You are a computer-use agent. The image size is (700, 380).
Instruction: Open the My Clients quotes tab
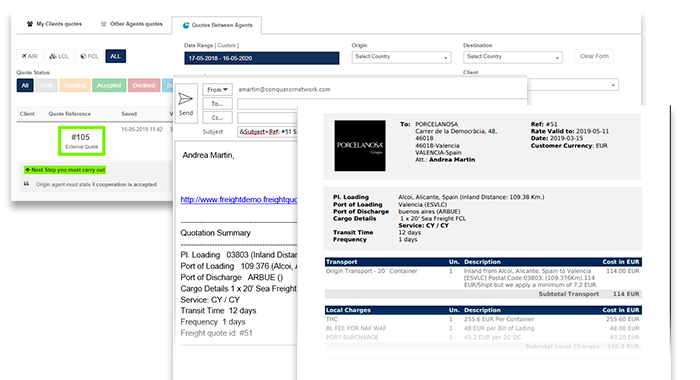[x=54, y=24]
